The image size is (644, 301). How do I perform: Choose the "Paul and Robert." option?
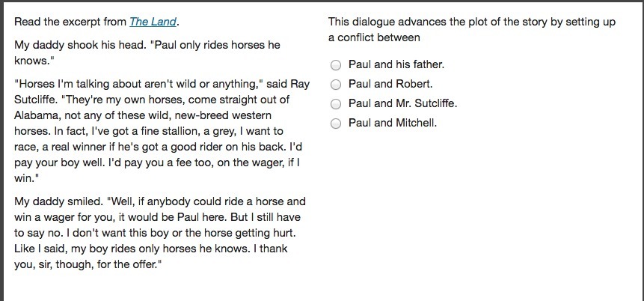[336, 85]
